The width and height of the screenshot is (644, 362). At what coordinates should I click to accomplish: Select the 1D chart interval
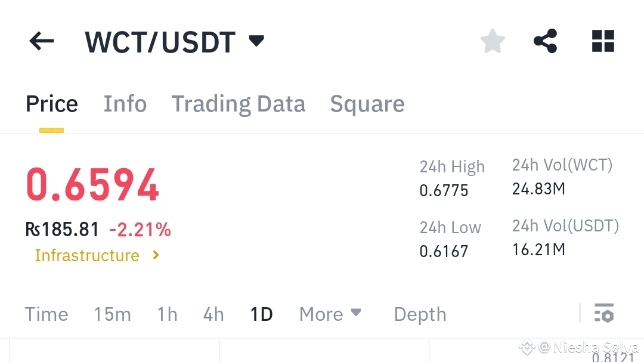(x=261, y=314)
